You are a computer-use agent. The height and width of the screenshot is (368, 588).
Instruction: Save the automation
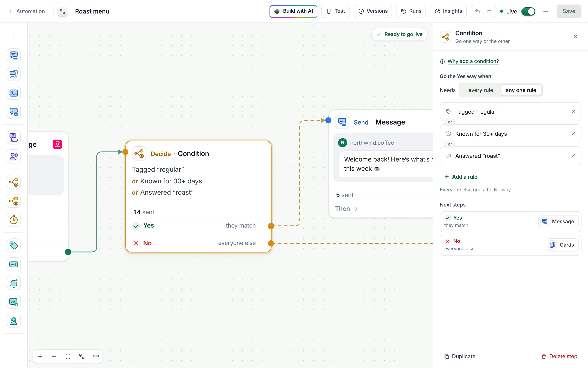click(x=569, y=11)
